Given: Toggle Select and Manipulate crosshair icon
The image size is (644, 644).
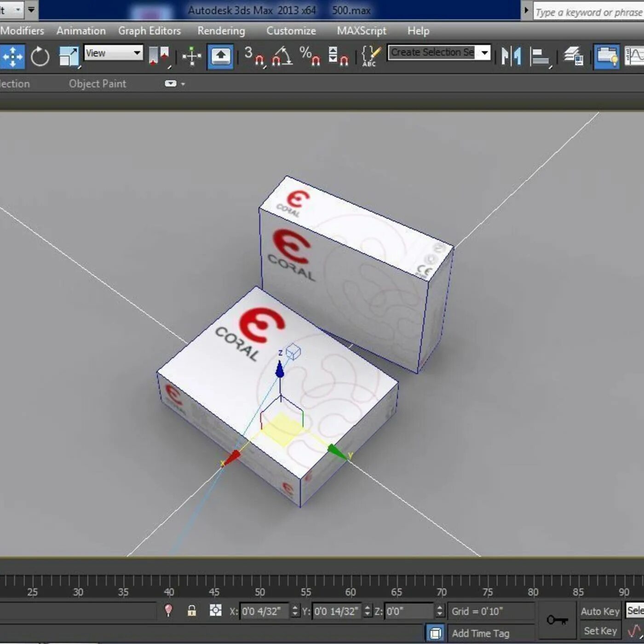Looking at the screenshot, I should coord(191,57).
